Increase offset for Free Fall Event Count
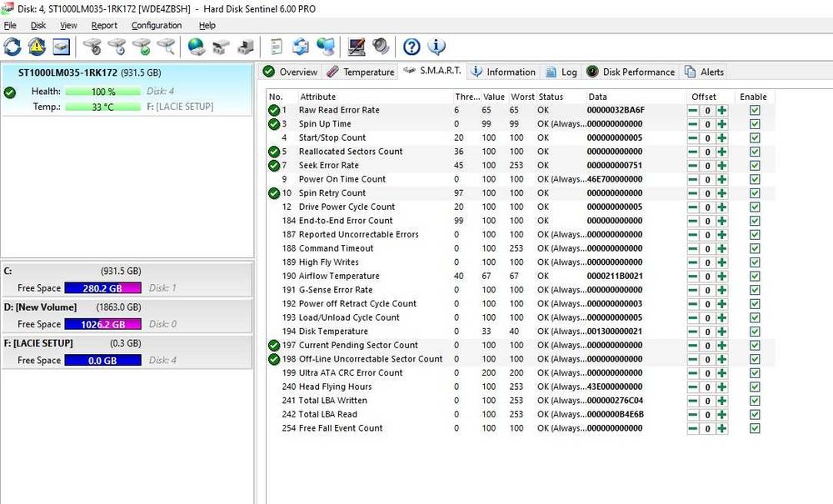The image size is (833, 504). [721, 428]
